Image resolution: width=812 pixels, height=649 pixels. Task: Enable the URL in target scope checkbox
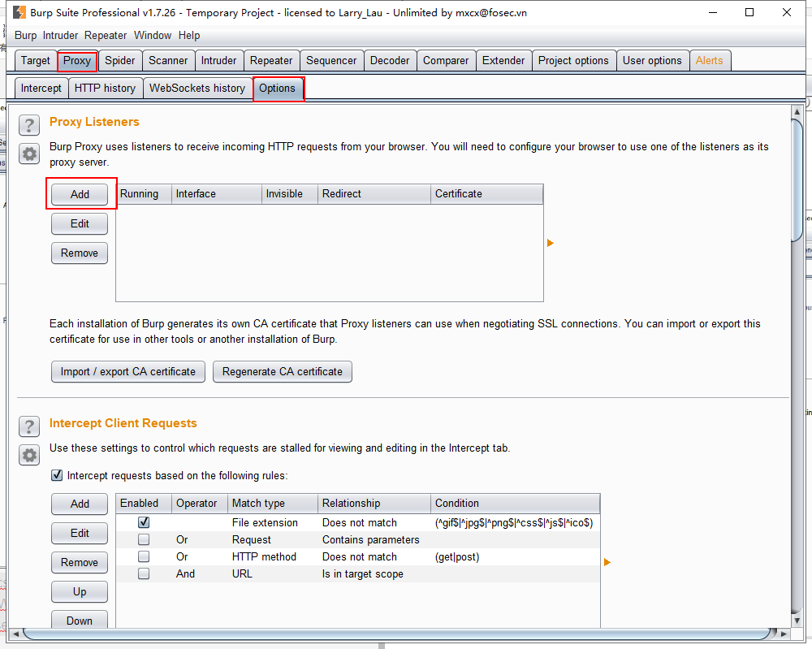(x=144, y=573)
